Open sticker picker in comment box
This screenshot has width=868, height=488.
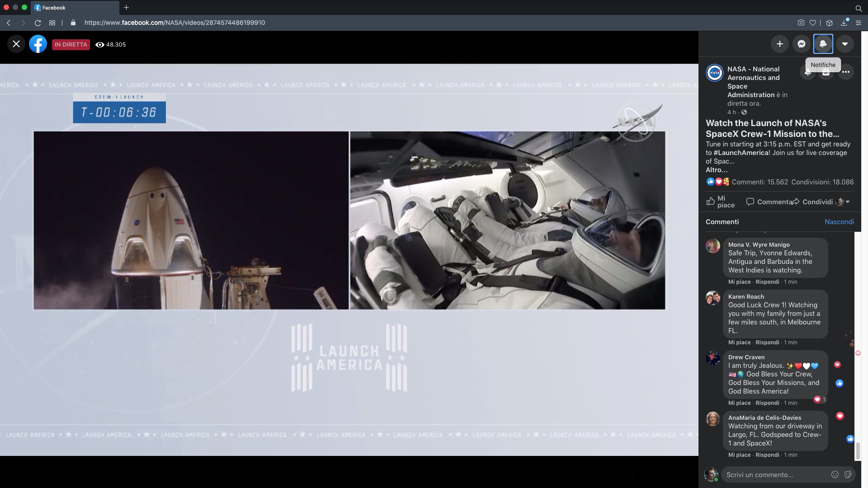(x=848, y=474)
